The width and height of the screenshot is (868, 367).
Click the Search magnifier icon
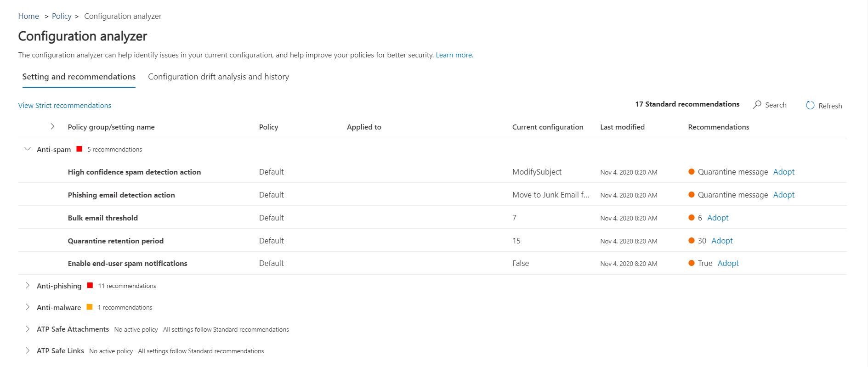tap(757, 105)
